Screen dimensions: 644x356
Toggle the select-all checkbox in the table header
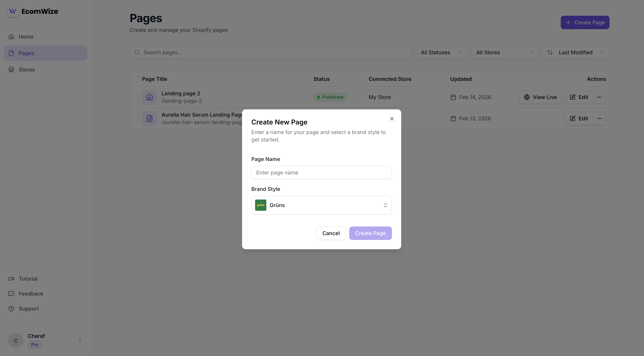136,79
